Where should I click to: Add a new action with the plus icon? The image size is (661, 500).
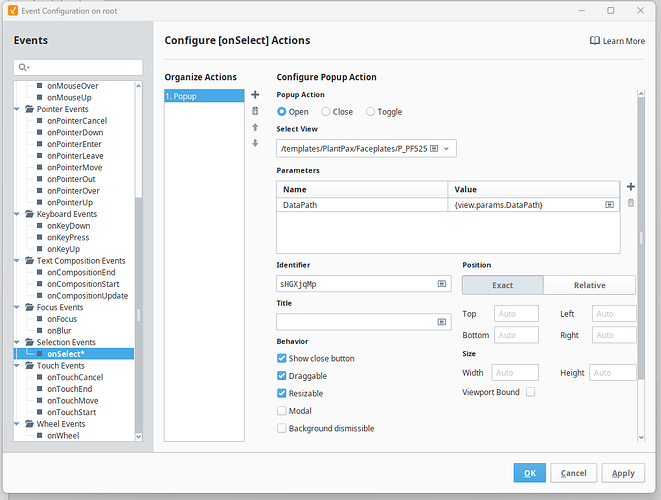pos(255,95)
